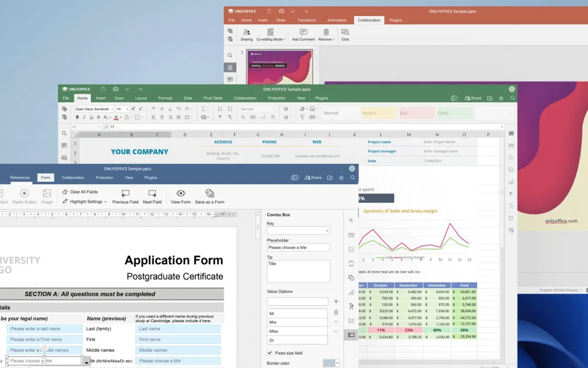This screenshot has height=368, width=588.
Task: Click the print icon in spreadsheet title bar
Action: pos(115,89)
